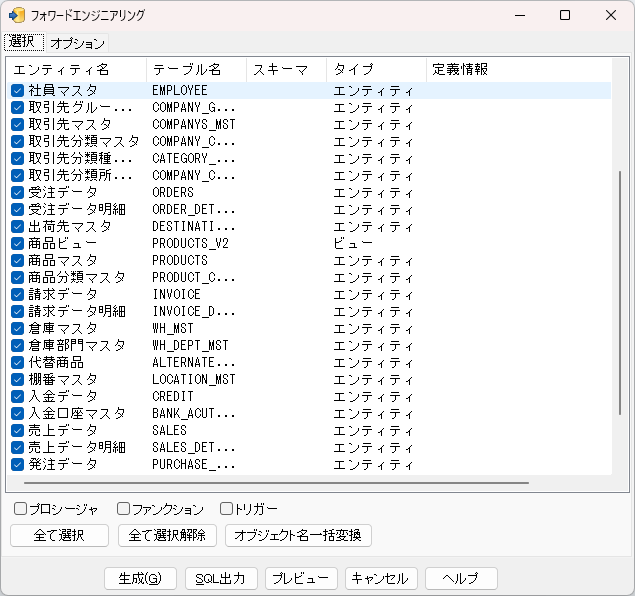This screenshot has height=596, width=635.
Task: Select the 請求データ entity name
Action: pyautogui.click(x=63, y=294)
